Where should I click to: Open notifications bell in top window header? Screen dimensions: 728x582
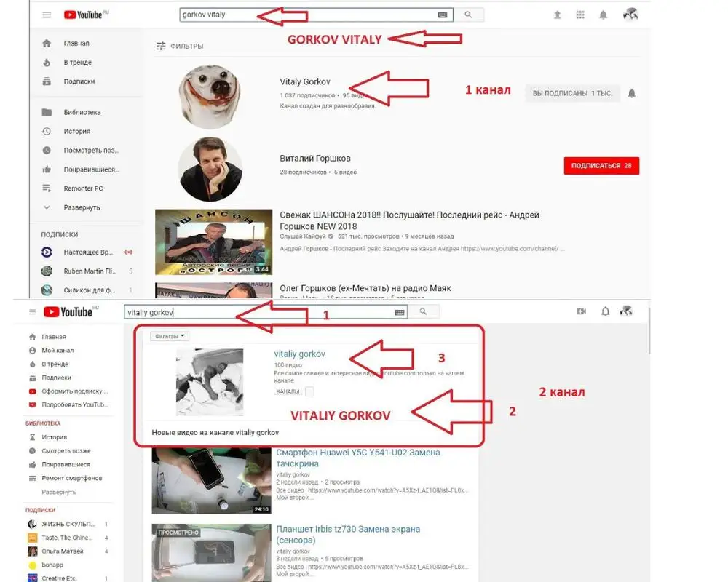pos(603,15)
